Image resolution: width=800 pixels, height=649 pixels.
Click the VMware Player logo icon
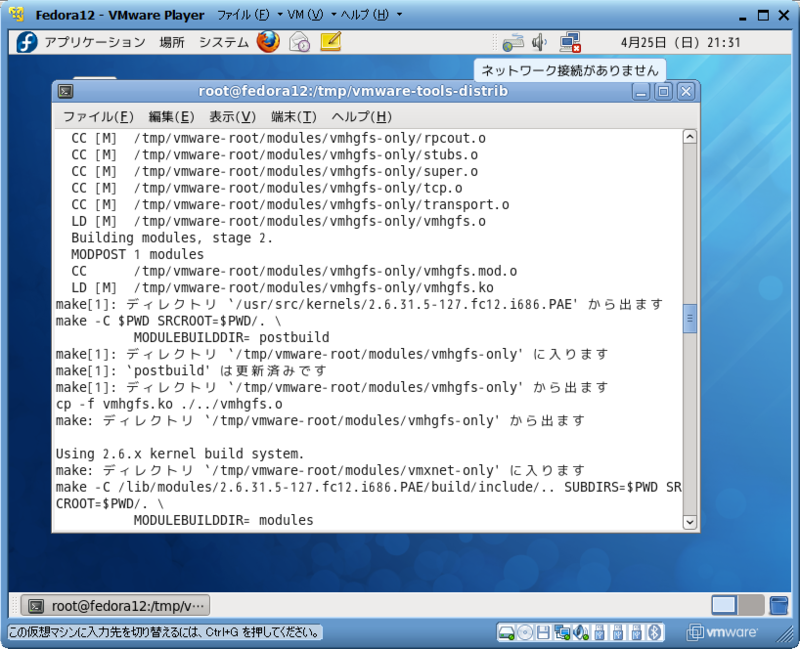click(17, 14)
